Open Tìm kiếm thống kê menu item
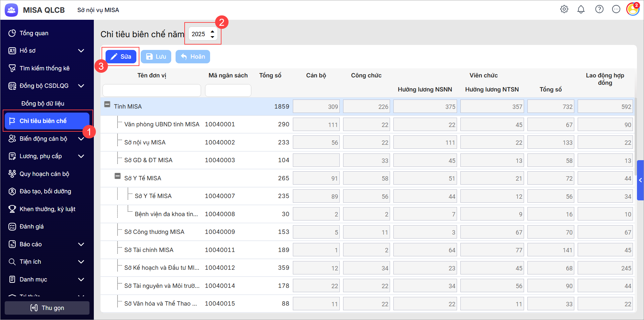 (45, 68)
